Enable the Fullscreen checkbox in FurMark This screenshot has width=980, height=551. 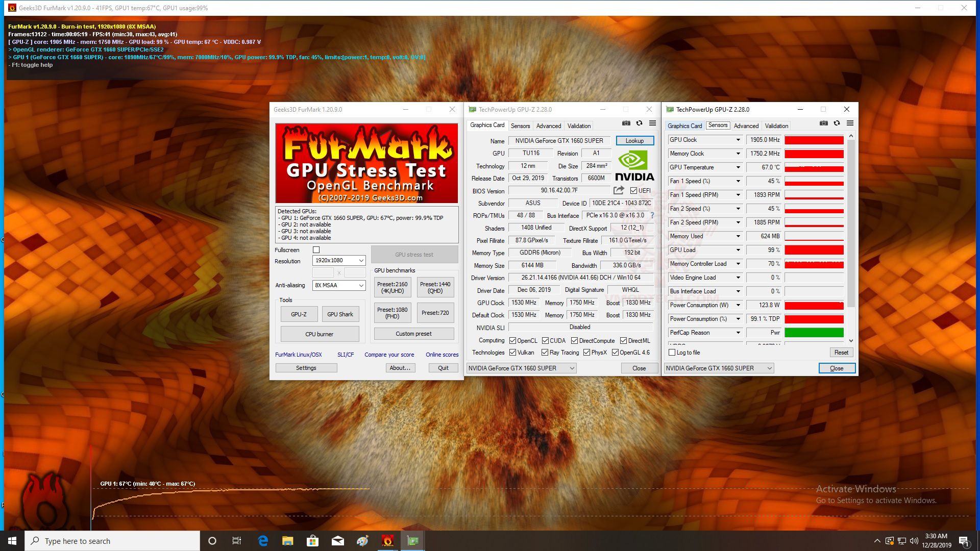pos(316,250)
